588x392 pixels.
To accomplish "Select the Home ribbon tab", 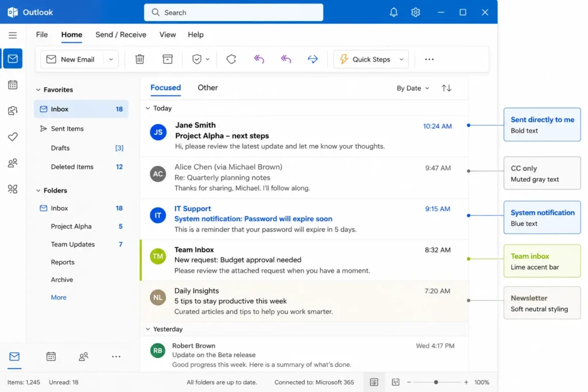I will 72,34.
